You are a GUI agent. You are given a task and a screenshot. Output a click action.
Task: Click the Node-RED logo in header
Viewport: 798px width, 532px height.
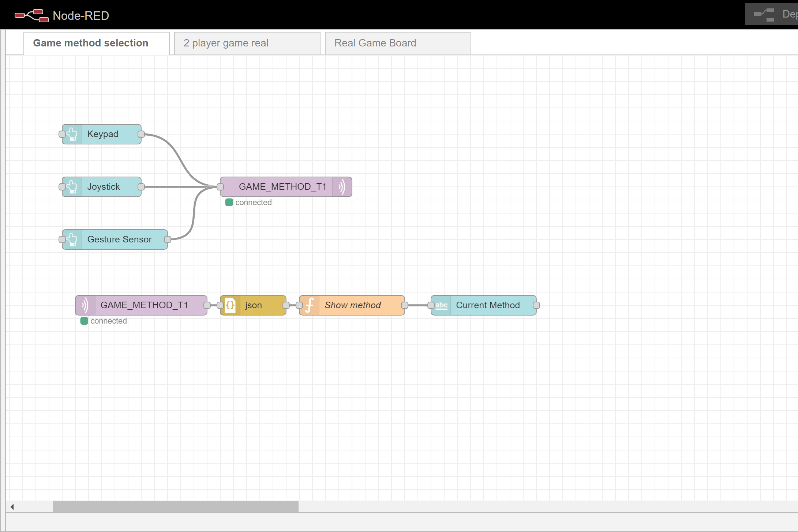(x=31, y=15)
